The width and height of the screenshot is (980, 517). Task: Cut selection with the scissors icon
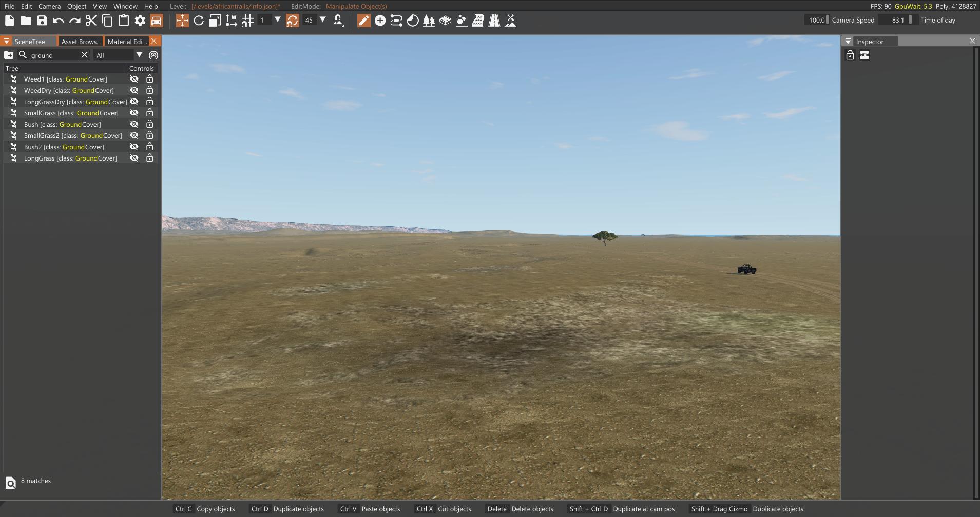91,21
